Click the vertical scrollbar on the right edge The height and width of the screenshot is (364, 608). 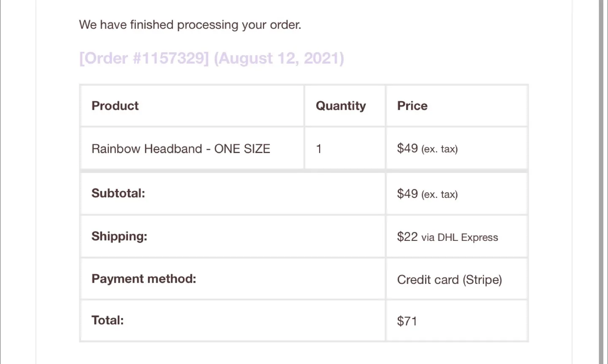(601, 182)
